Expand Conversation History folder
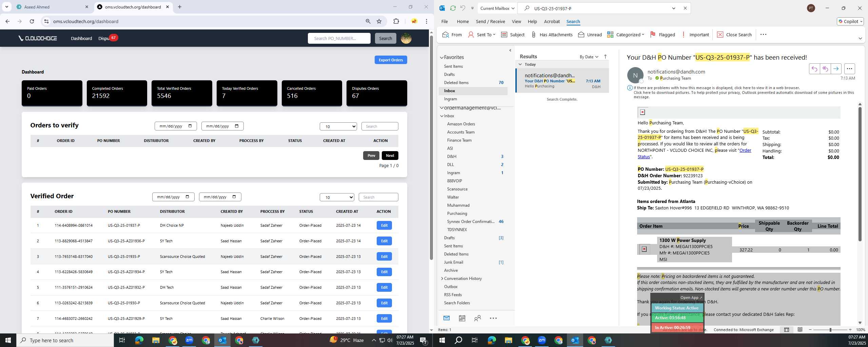Image resolution: width=868 pixels, height=347 pixels. click(x=442, y=279)
